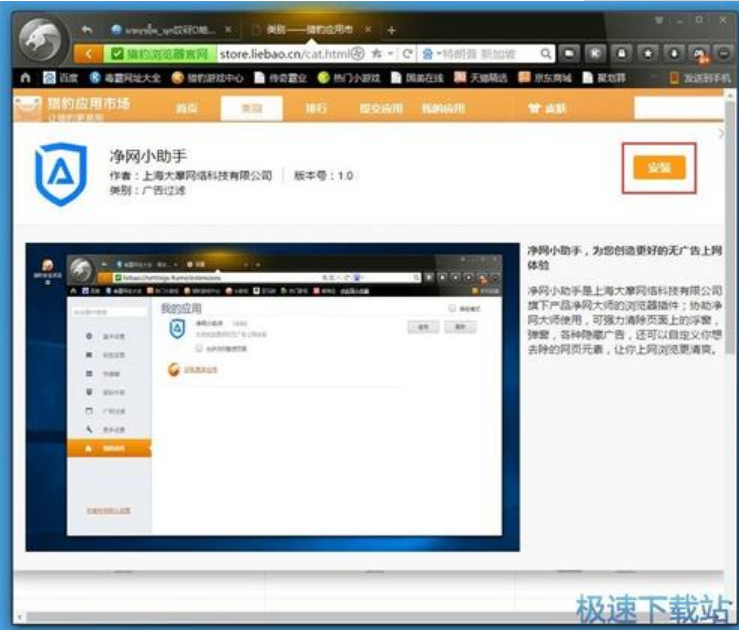Open the 猎豹游戏中心 bookmark
Viewport: 739px width, 630px height.
click(x=207, y=78)
